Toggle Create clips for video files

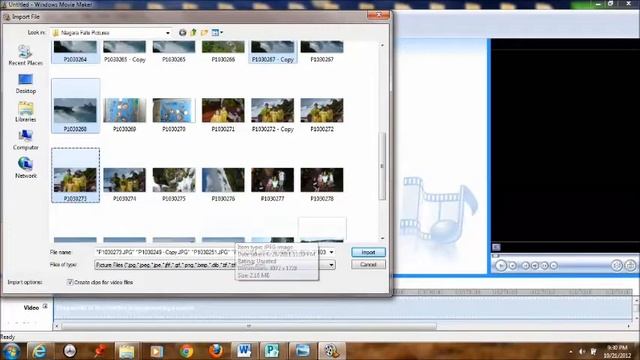click(70, 282)
